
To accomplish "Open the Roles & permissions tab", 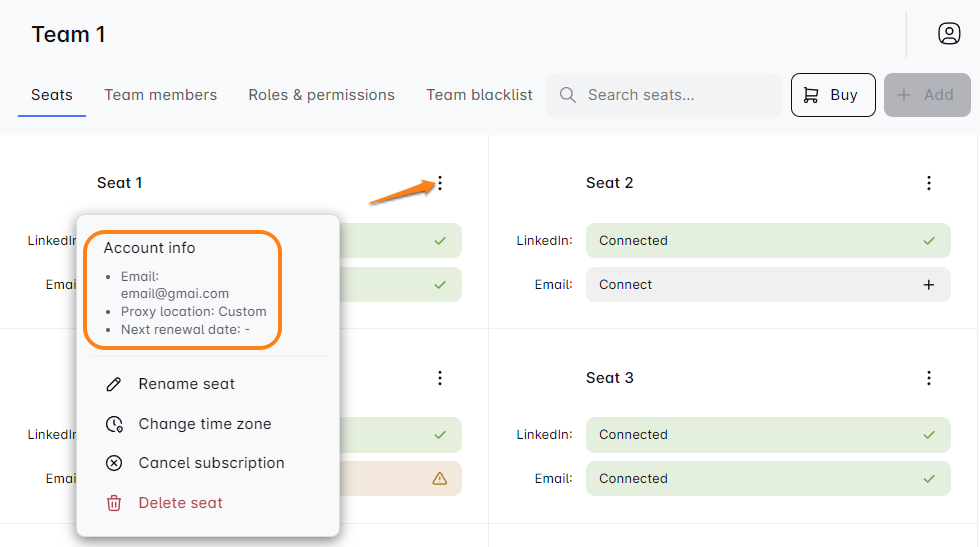I will coord(321,95).
